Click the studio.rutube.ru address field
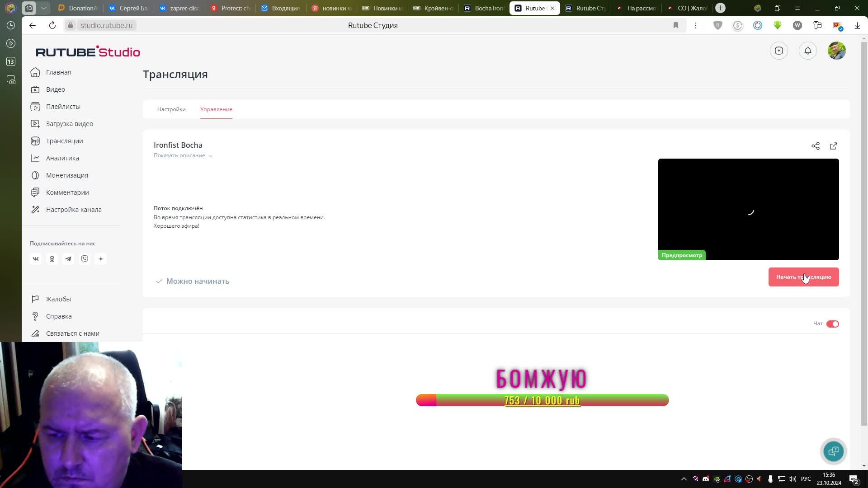 pos(106,25)
